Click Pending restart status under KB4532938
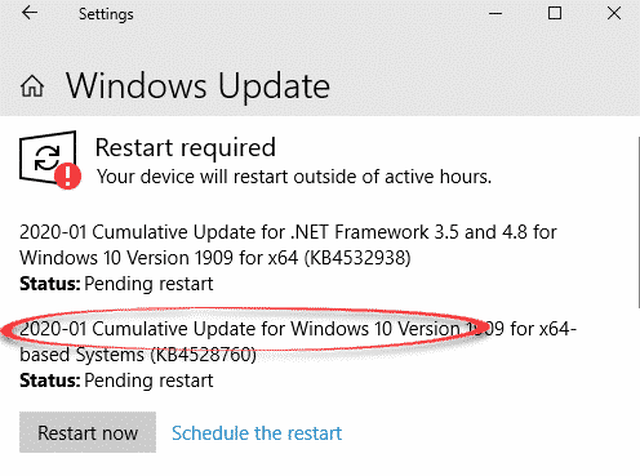 tap(148, 284)
